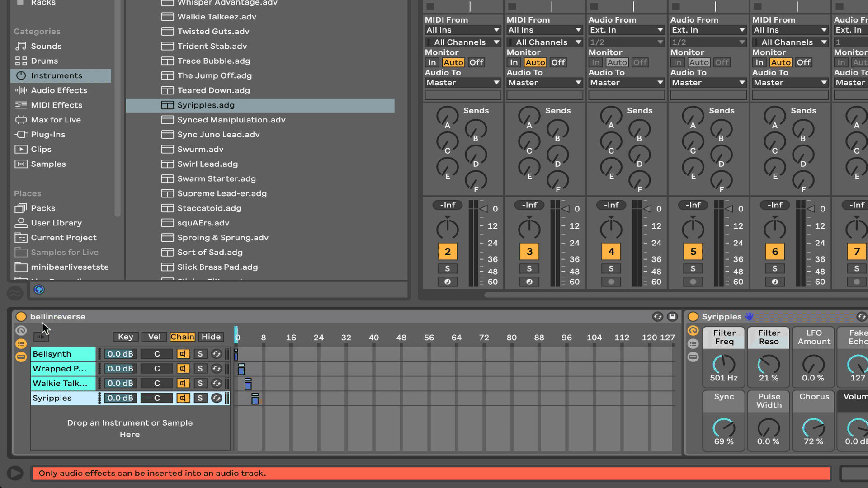The height and width of the screenshot is (488, 868).
Task: Select the Hide tab on the rack
Action: point(211,337)
